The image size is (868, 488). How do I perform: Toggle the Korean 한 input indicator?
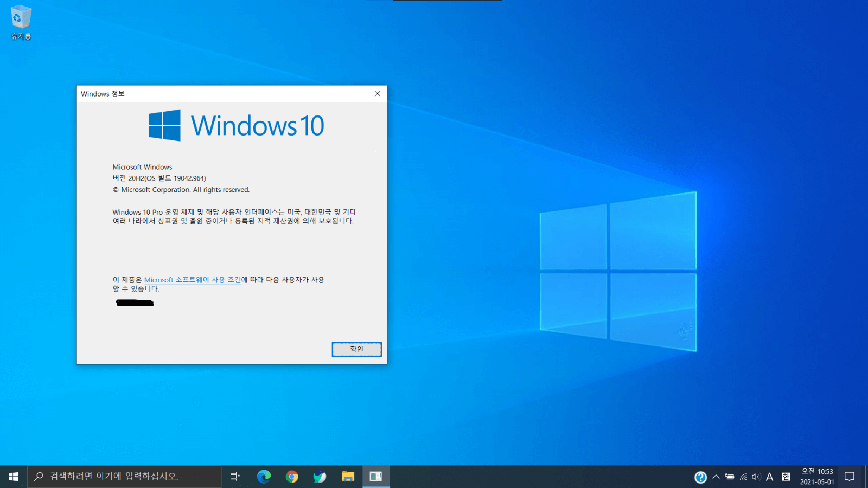(786, 477)
